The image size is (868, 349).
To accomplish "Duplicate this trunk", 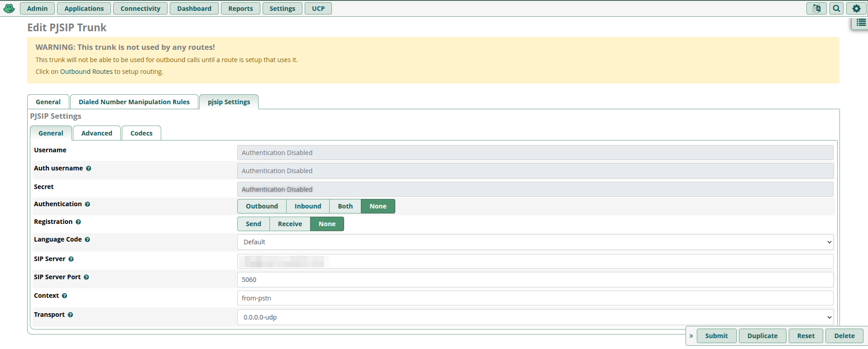I will pyautogui.click(x=762, y=336).
